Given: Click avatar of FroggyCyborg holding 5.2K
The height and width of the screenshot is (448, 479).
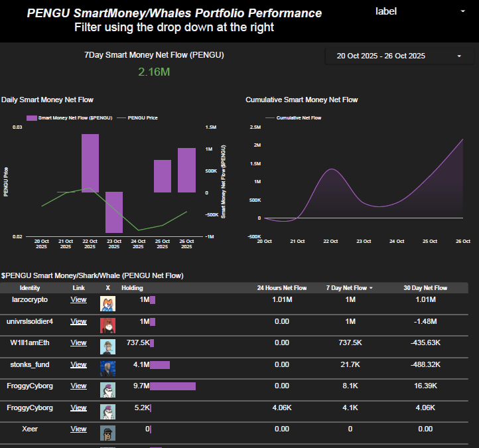Looking at the screenshot, I should tap(107, 411).
